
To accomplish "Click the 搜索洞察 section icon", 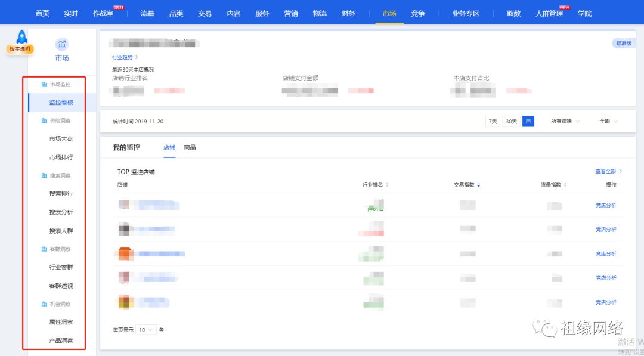I will click(44, 176).
